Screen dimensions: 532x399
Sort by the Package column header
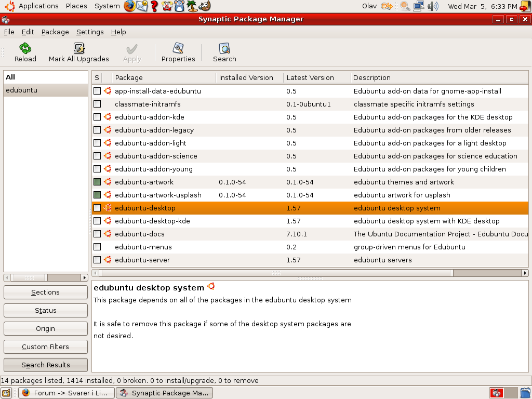coord(164,78)
